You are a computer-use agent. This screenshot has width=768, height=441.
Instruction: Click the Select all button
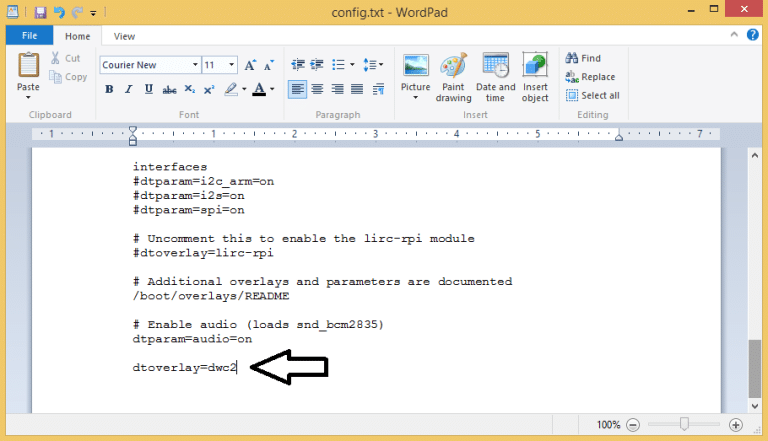[593, 96]
